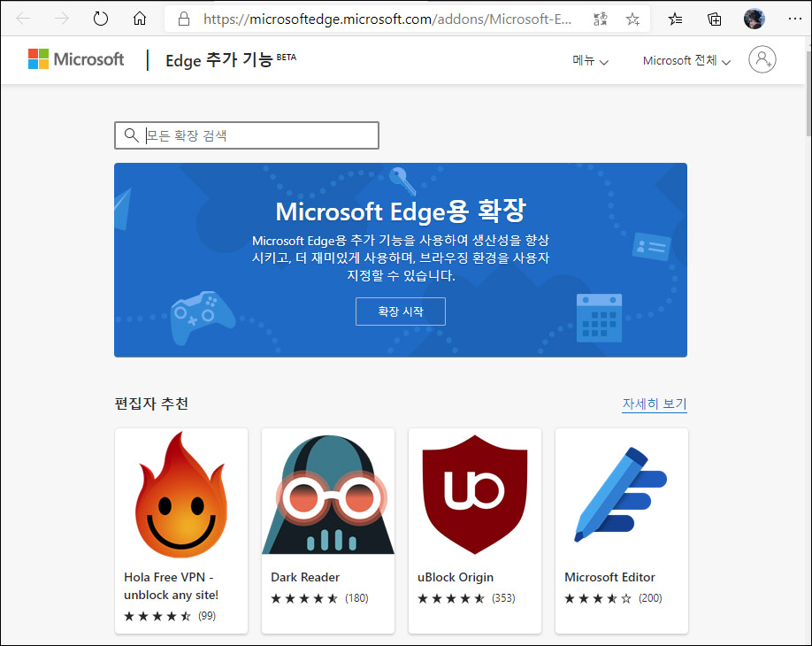
Task: Add page to favorites star icon
Action: (632, 19)
